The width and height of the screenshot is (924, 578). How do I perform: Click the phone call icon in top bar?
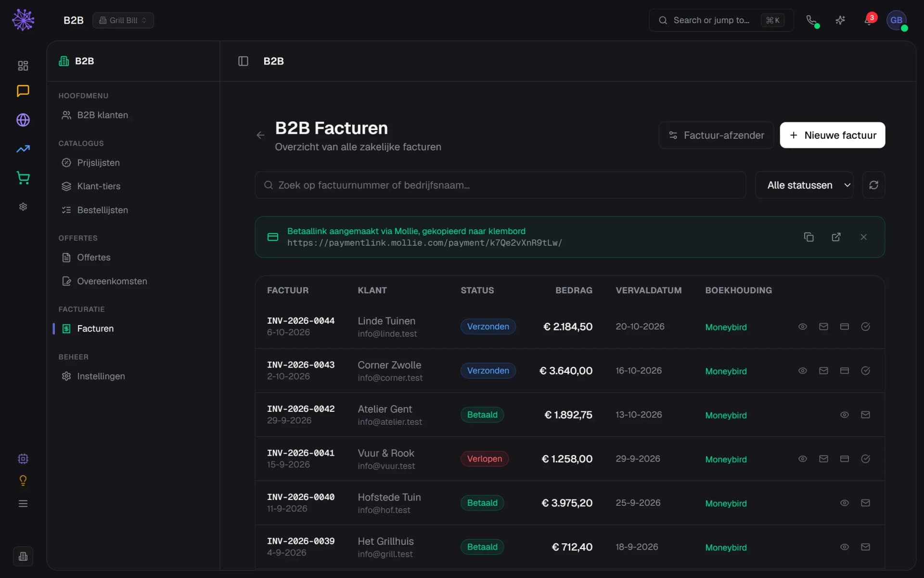pos(811,20)
